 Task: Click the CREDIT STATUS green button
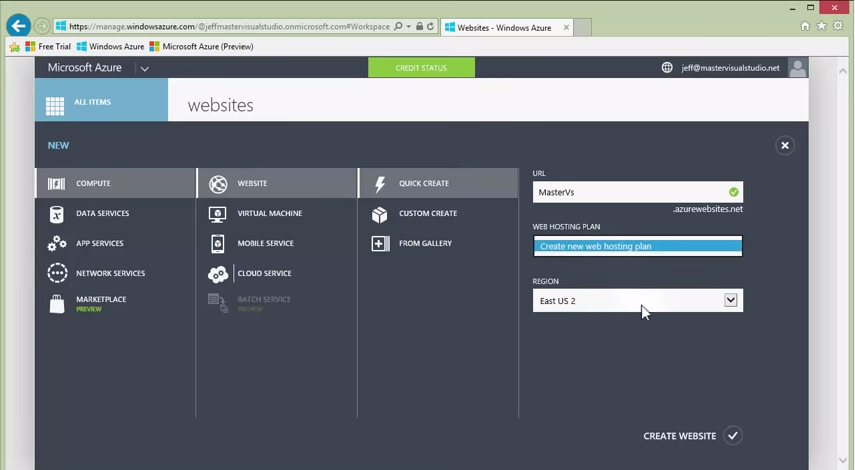421,68
